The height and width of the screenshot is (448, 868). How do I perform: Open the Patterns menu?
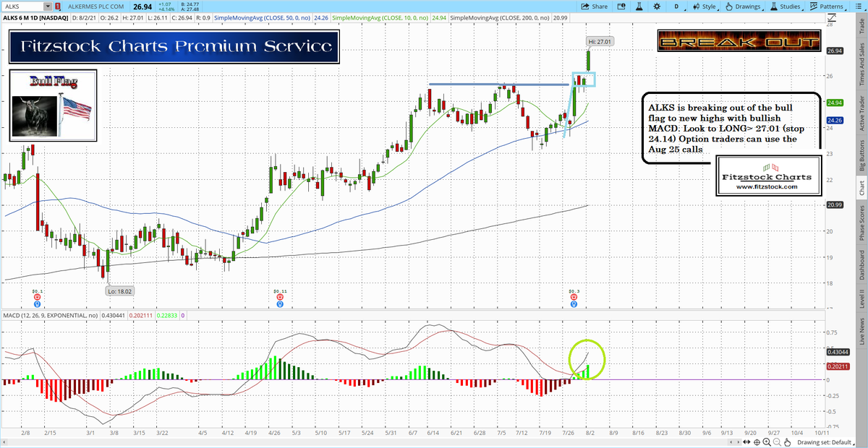[x=825, y=6]
